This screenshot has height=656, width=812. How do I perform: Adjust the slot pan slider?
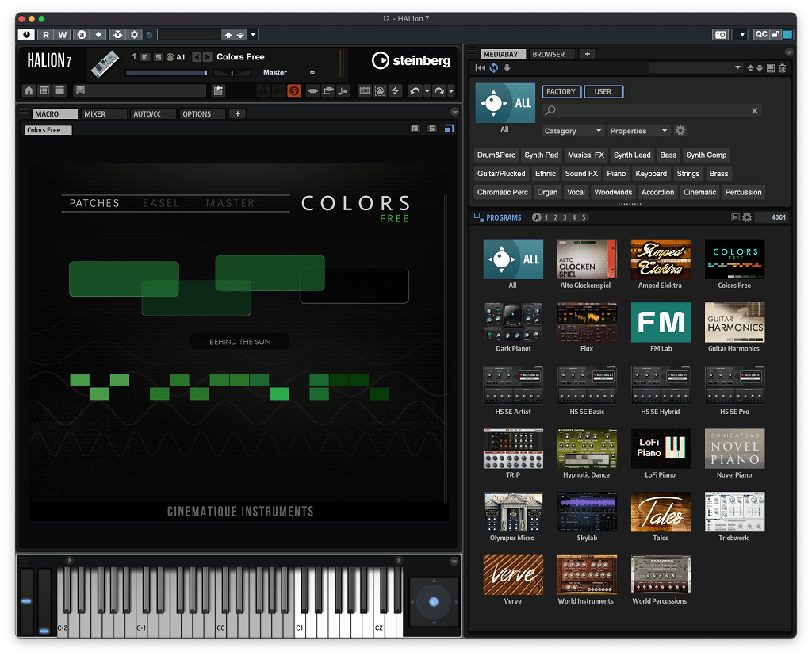click(232, 73)
